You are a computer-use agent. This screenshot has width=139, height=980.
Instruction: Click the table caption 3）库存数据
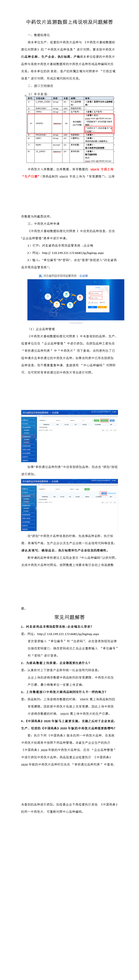(x=38, y=94)
